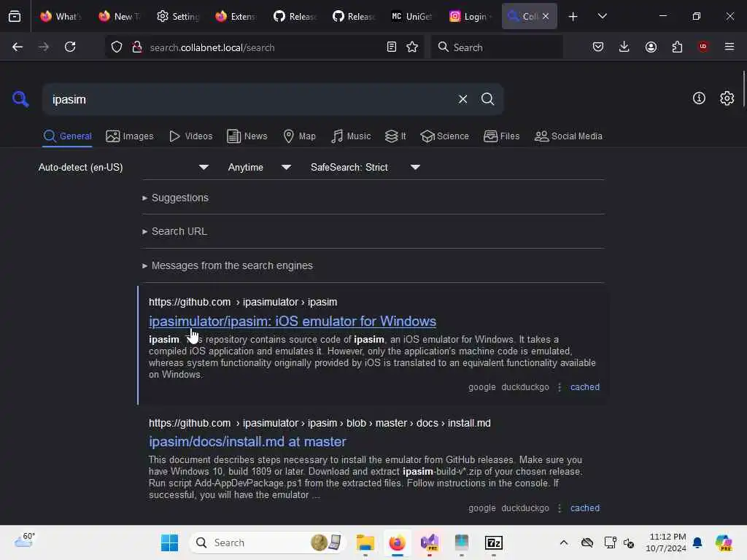Close the active Coll browser tab
The height and width of the screenshot is (560, 747).
coord(546,16)
